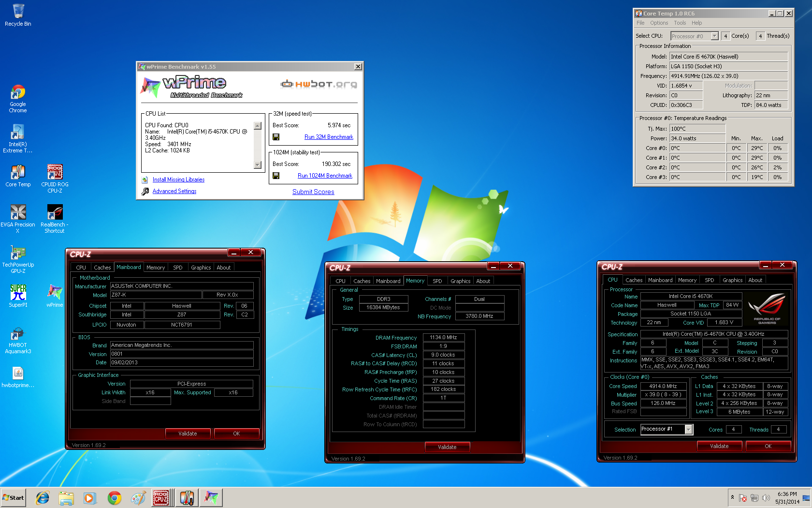The height and width of the screenshot is (508, 812).
Task: Click the Install Missing Libraries icon
Action: [x=145, y=179]
